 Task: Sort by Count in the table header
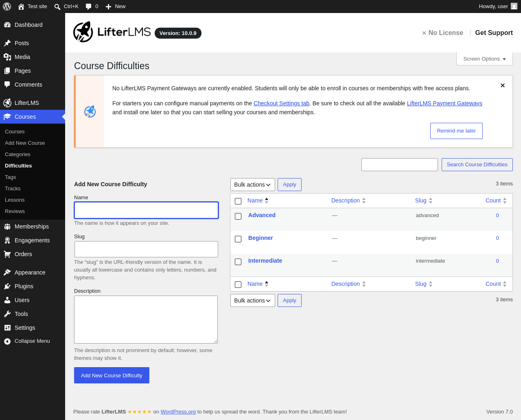[x=496, y=200]
